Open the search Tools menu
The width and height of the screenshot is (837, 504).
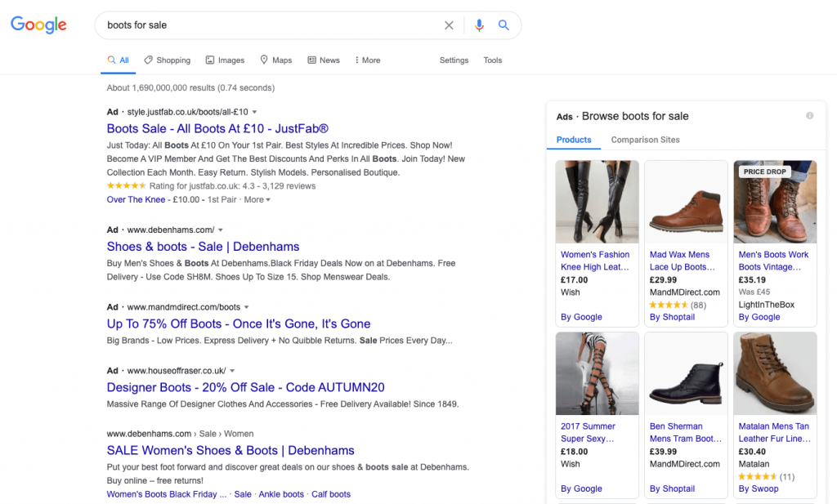(493, 60)
